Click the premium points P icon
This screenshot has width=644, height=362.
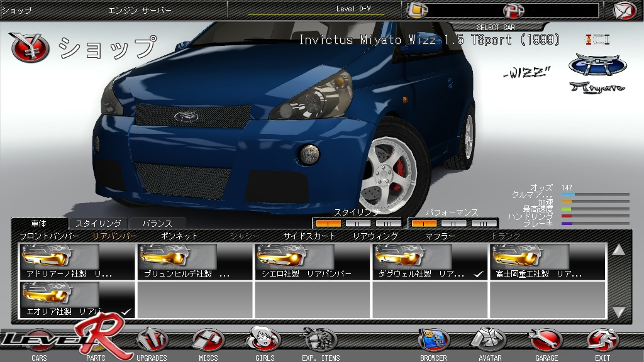pos(513,10)
